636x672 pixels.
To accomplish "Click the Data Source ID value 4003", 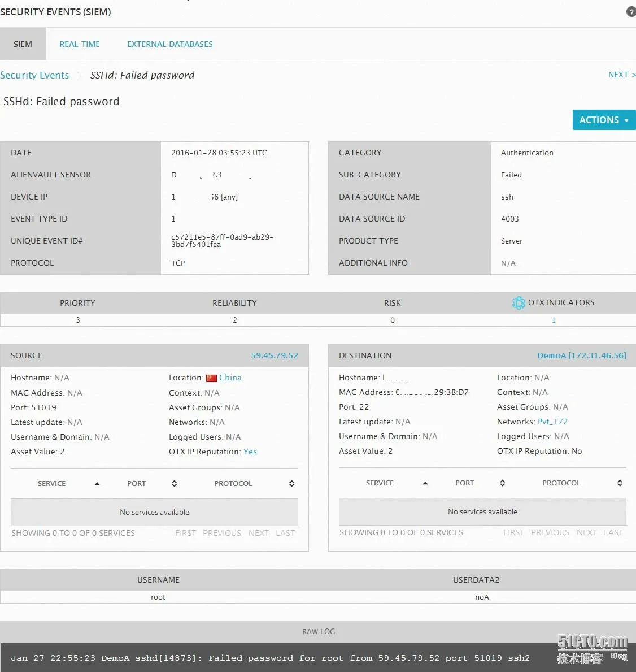I will [509, 219].
